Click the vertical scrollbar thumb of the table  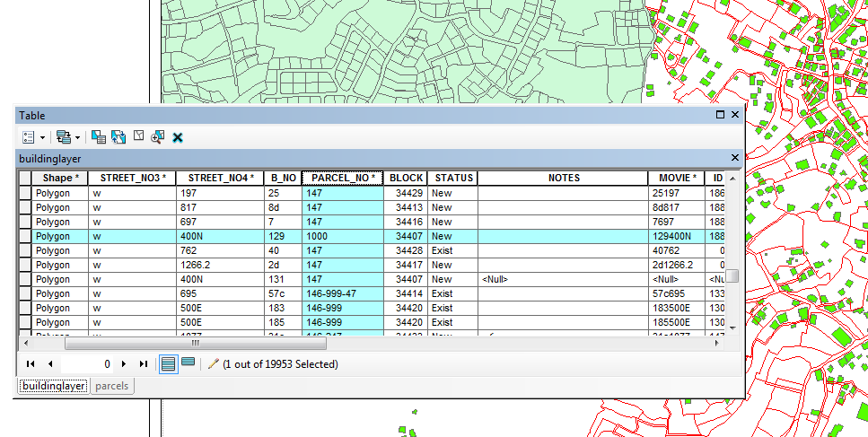732,275
